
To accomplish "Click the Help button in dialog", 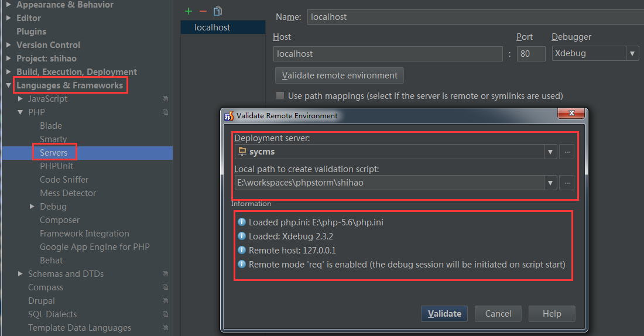I will click(x=551, y=314).
